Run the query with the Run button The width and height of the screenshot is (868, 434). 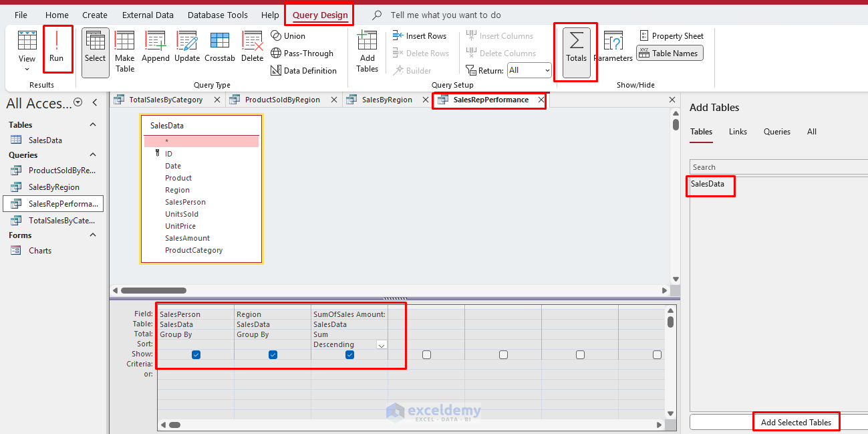(57, 48)
